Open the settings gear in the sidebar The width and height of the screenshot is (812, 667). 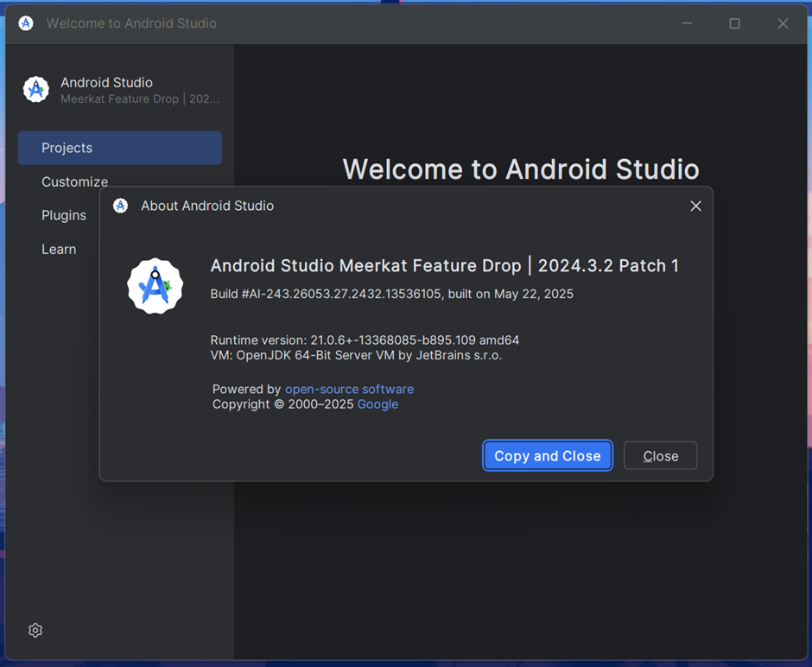click(x=35, y=630)
